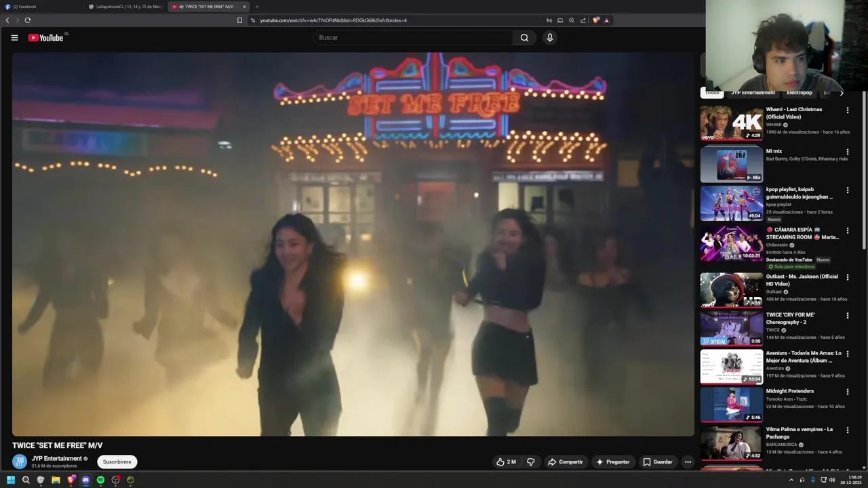Image resolution: width=868 pixels, height=488 pixels.
Task: Open Midnight Pretenders video thumbnail
Action: (x=732, y=405)
